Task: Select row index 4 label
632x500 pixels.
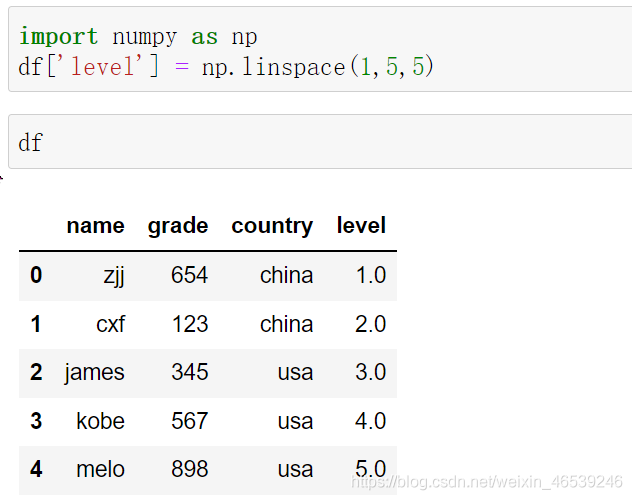Action: pos(36,469)
